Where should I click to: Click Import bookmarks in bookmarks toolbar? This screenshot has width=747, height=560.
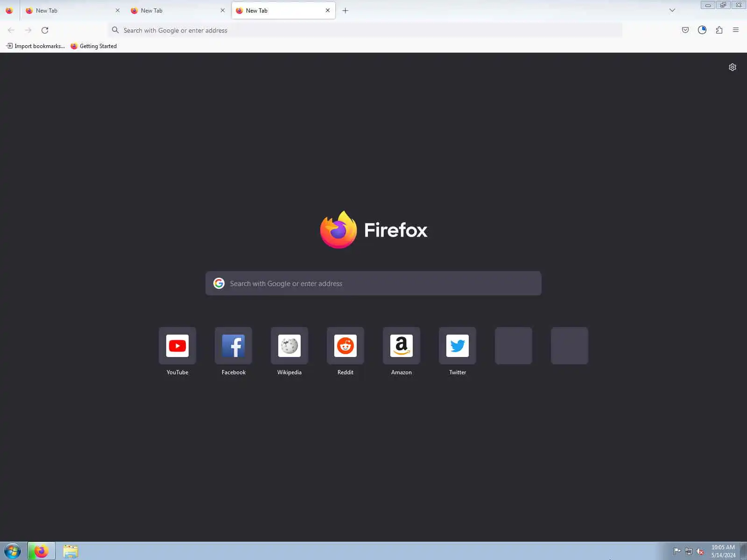click(35, 46)
